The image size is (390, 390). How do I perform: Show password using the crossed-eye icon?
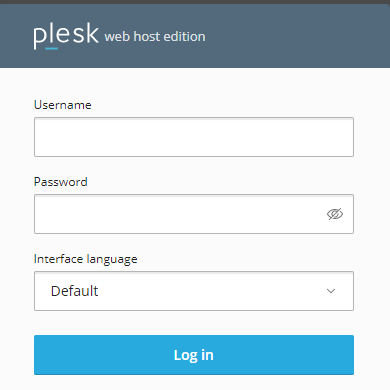click(x=335, y=214)
